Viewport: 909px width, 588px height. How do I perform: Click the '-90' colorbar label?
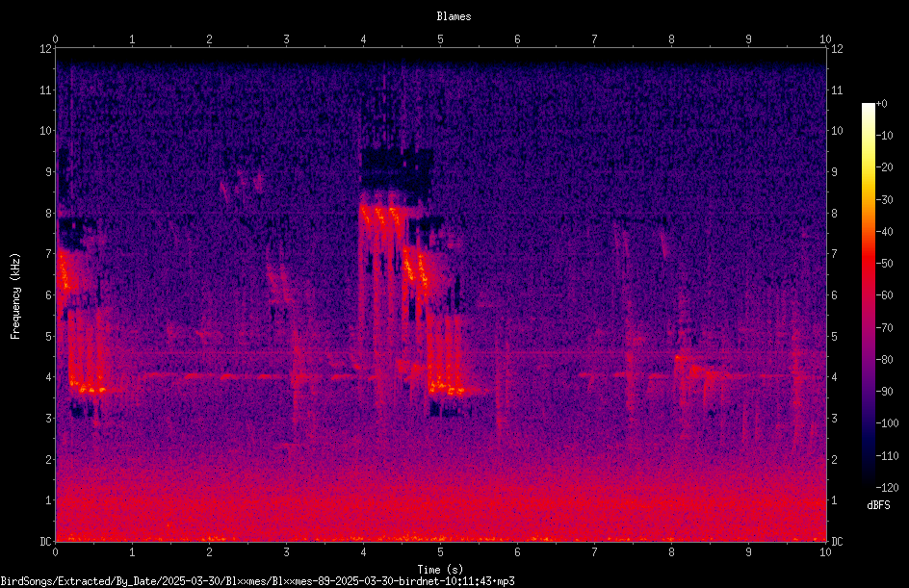click(884, 392)
